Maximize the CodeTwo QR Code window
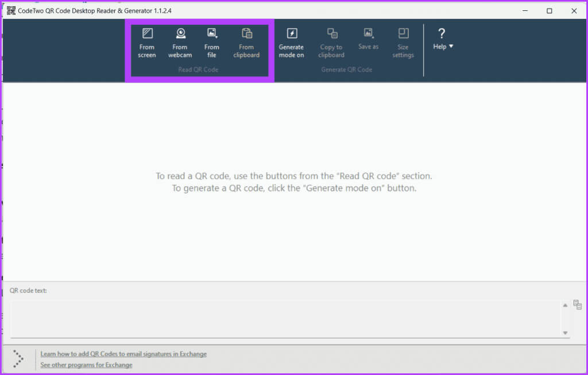 tap(550, 11)
